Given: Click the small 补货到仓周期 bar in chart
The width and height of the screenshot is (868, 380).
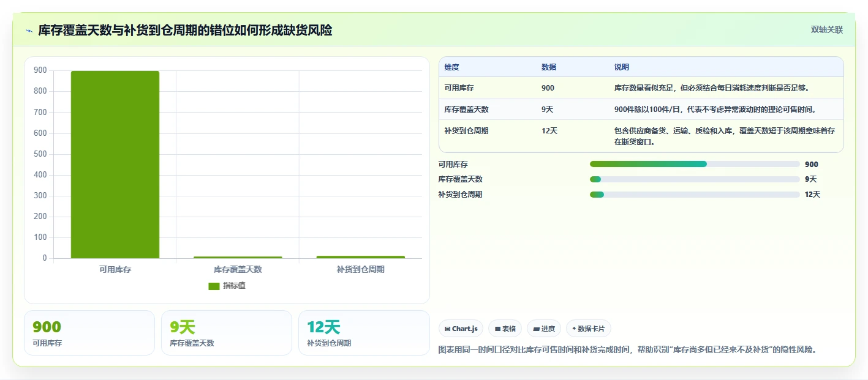Looking at the screenshot, I should 361,257.
